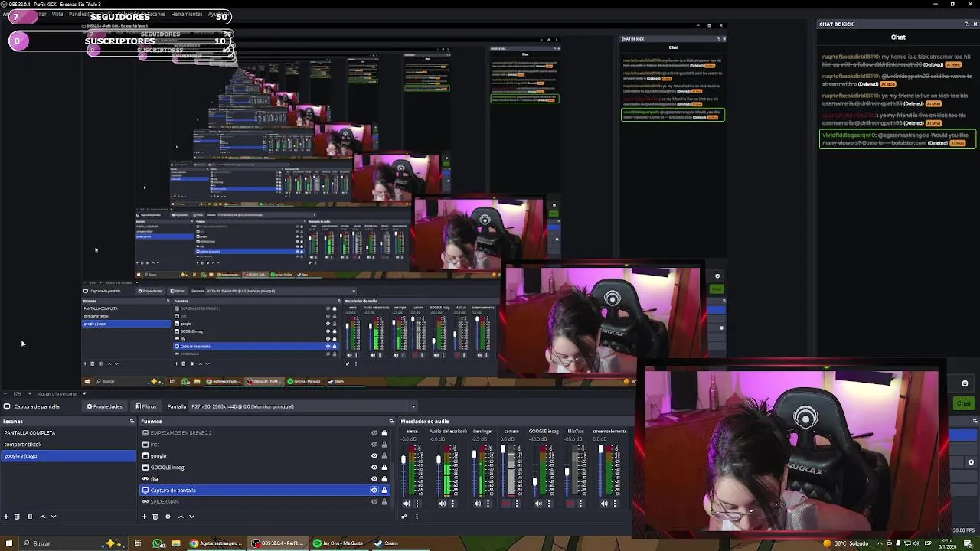Open streamelements channel three-dot options menu
Image resolution: width=980 pixels, height=551 pixels.
pos(615,504)
